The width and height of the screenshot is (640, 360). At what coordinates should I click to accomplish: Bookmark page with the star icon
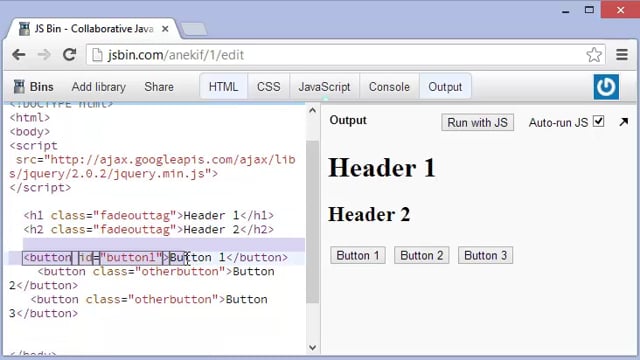click(x=594, y=55)
